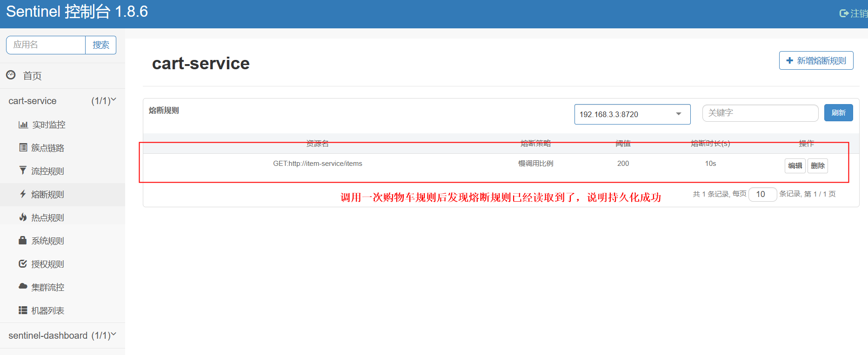Click the bar chart icon for 实时监控
This screenshot has height=355, width=868.
click(23, 125)
